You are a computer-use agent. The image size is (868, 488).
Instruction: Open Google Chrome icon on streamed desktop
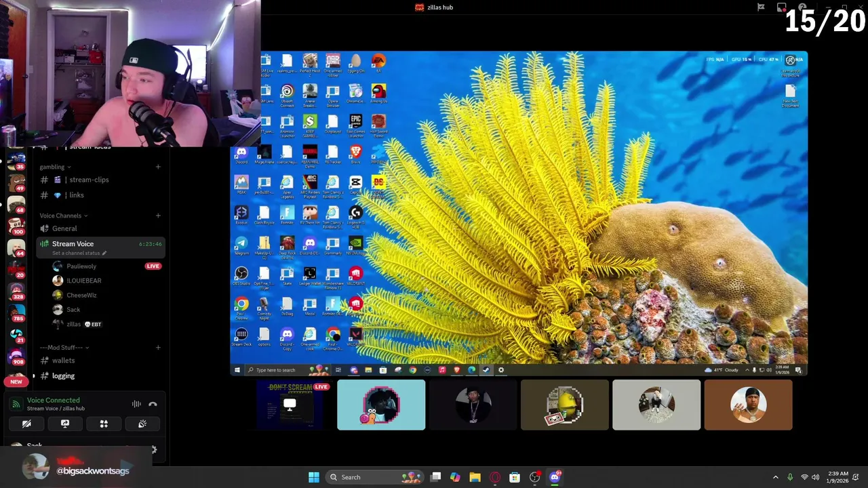pyautogui.click(x=241, y=306)
